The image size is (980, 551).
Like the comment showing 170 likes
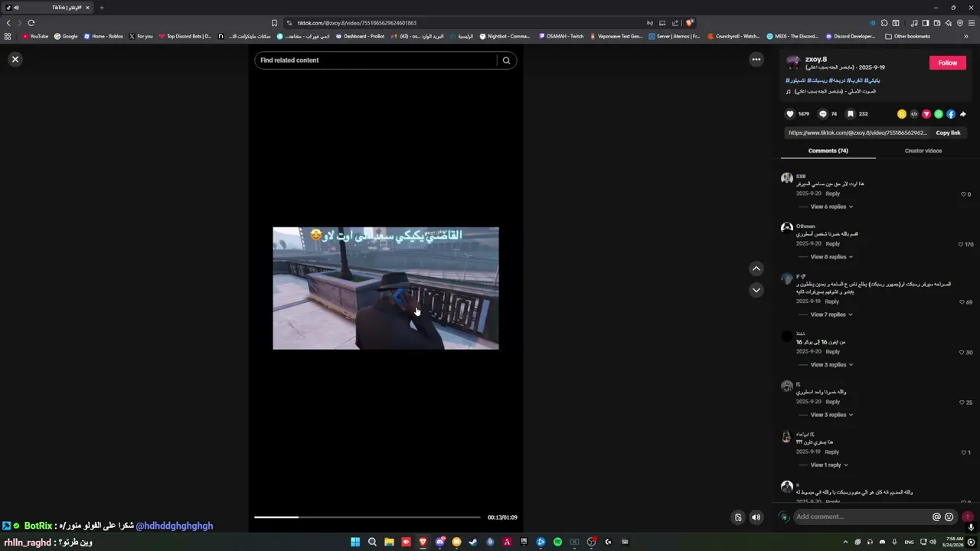pyautogui.click(x=961, y=245)
